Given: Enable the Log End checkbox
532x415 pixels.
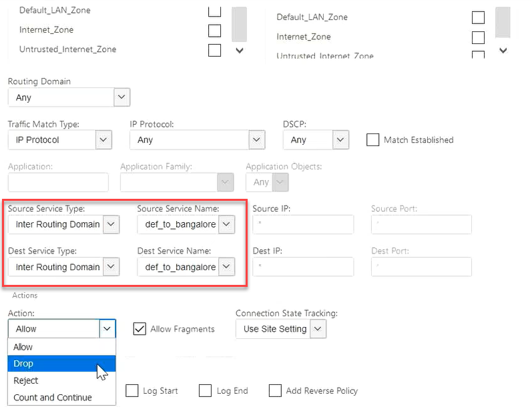Looking at the screenshot, I should coord(206,390).
